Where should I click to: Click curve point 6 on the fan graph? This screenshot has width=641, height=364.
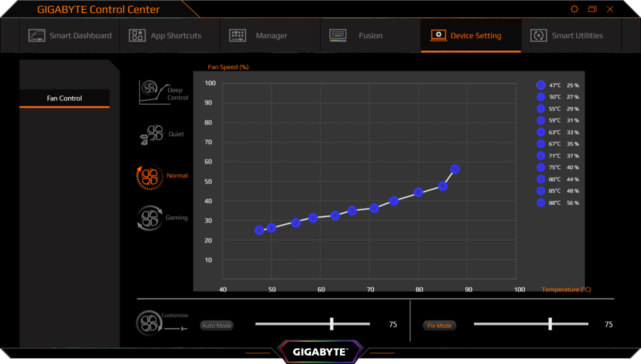click(x=374, y=208)
